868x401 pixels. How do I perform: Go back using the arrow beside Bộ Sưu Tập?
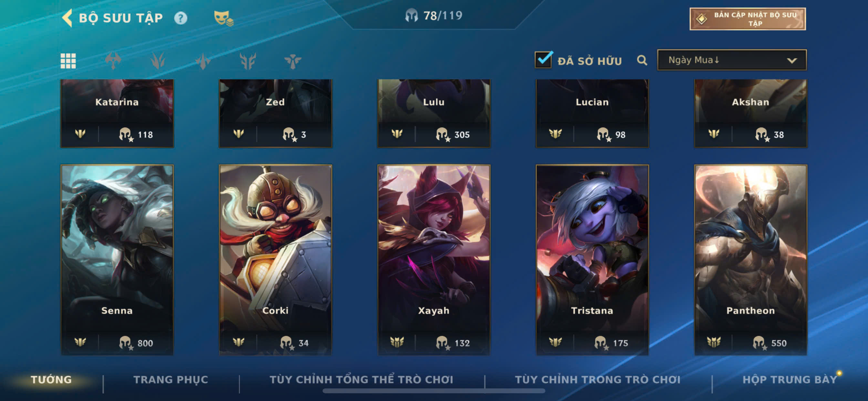click(67, 18)
